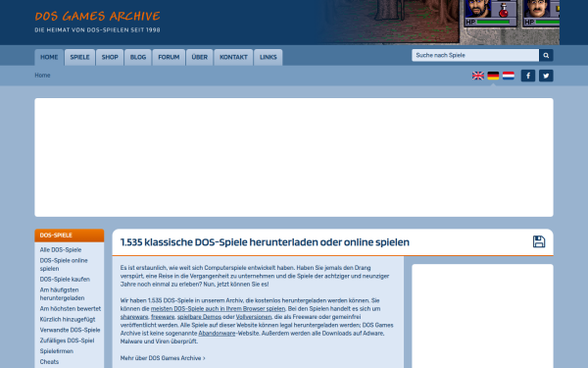This screenshot has height=368, width=588.
Task: Follow the 'Abandonware' link
Action: tap(217, 334)
